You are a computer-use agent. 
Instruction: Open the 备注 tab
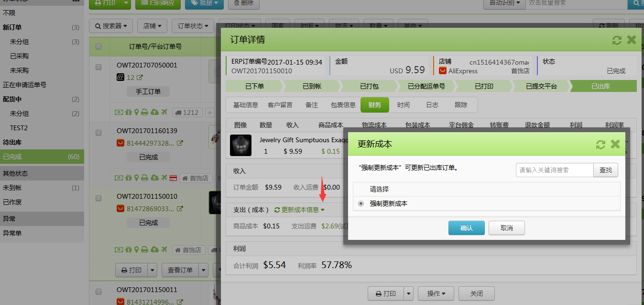point(312,105)
